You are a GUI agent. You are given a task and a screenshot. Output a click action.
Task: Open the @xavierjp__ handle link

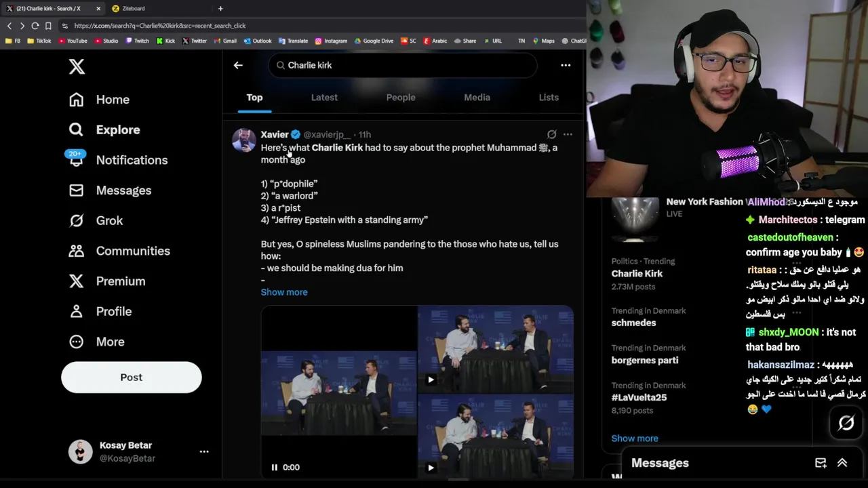[x=327, y=135]
